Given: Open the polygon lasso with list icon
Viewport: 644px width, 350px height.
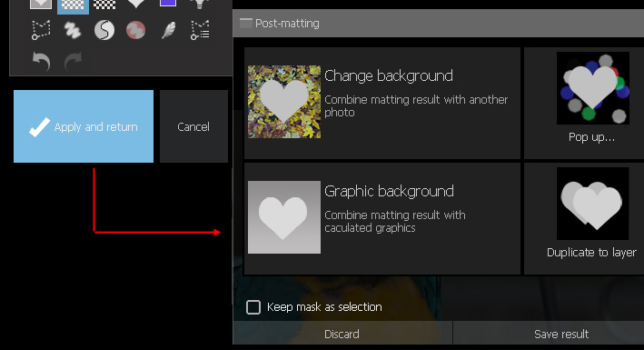Looking at the screenshot, I should (x=200, y=30).
